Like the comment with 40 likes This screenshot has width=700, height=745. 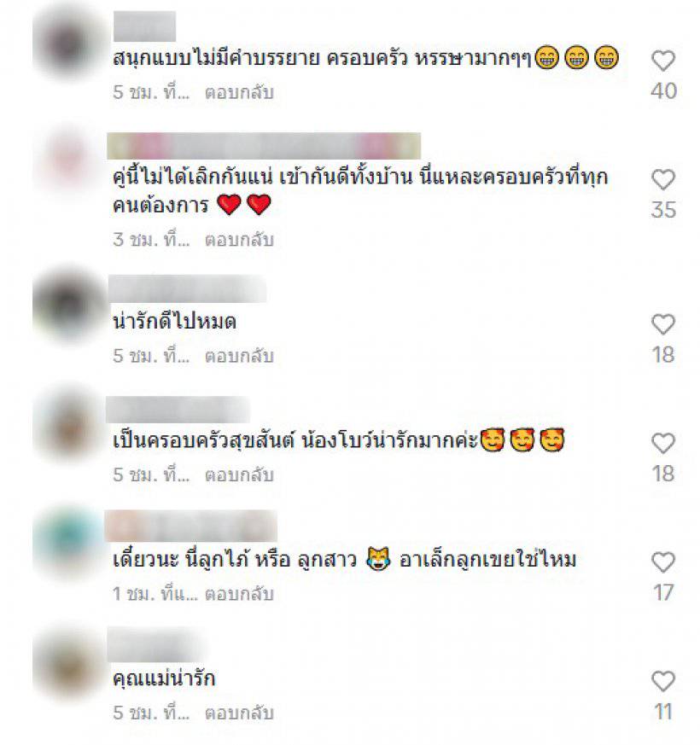pyautogui.click(x=663, y=61)
